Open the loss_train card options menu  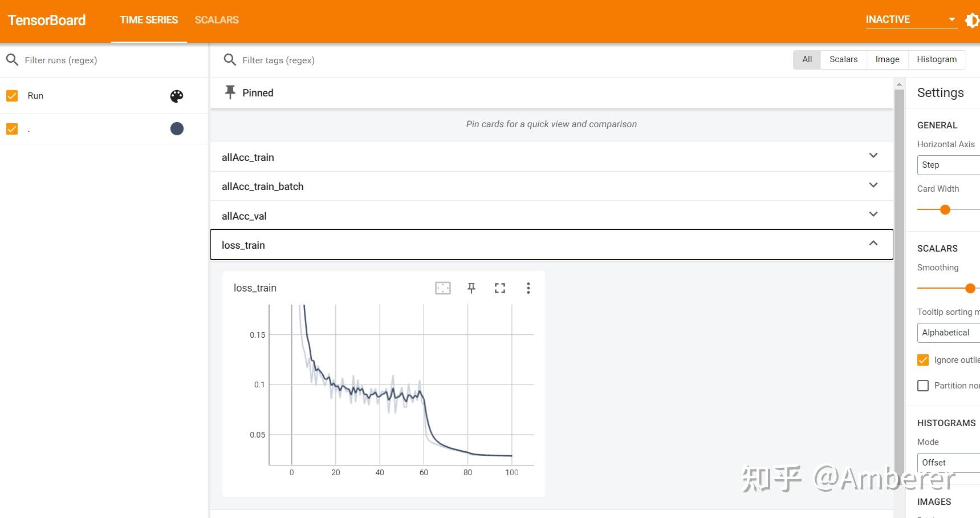(528, 288)
